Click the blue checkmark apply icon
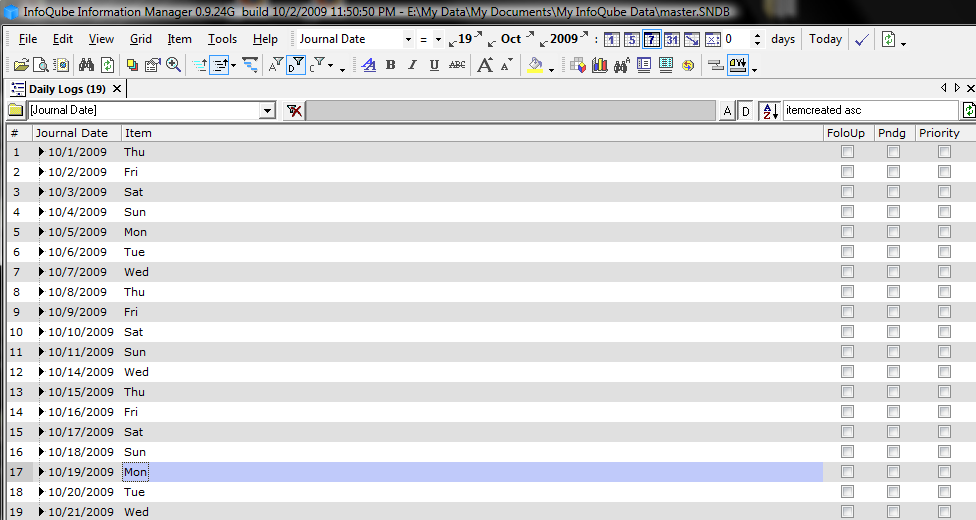The width and height of the screenshot is (976, 520). [862, 39]
